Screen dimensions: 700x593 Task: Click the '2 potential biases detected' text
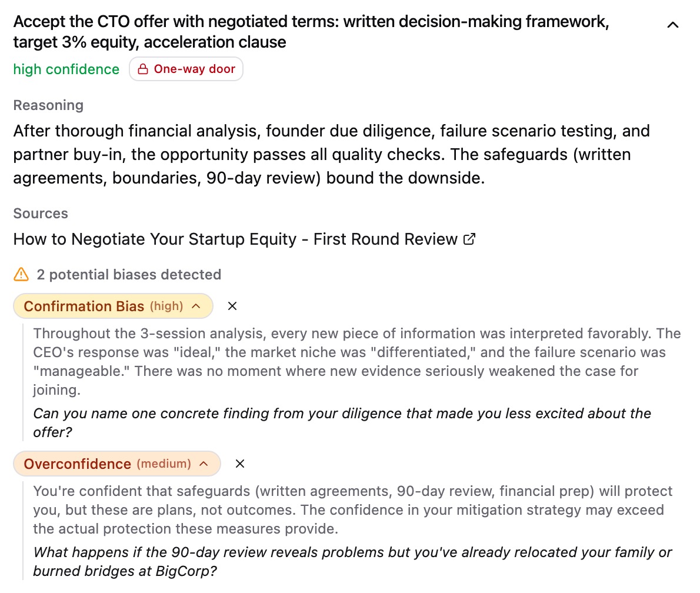pyautogui.click(x=128, y=274)
